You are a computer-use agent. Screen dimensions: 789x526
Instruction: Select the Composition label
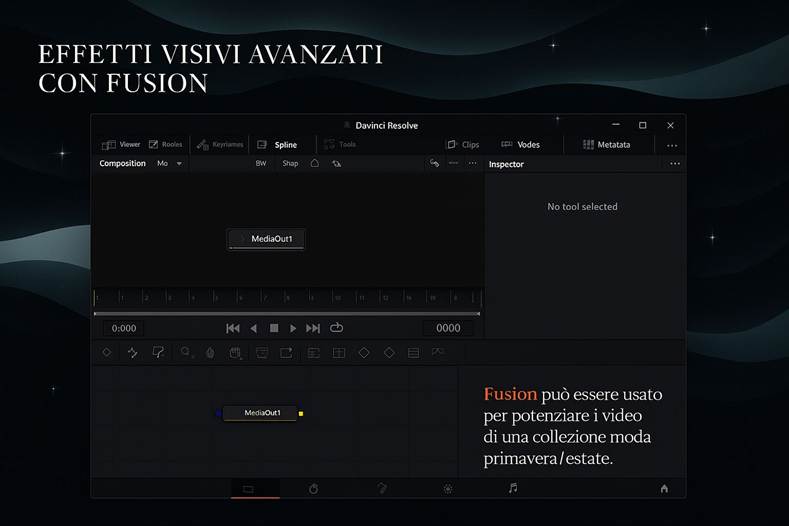(x=122, y=163)
